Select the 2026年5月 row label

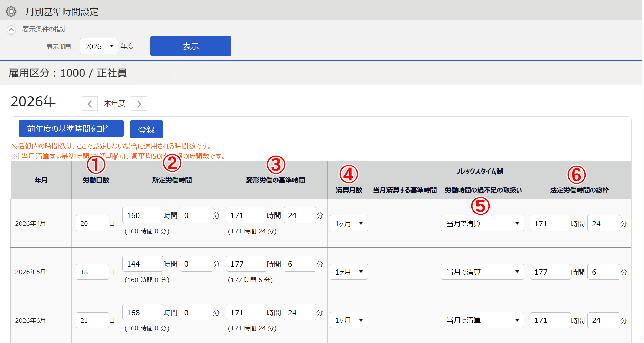coord(30,272)
